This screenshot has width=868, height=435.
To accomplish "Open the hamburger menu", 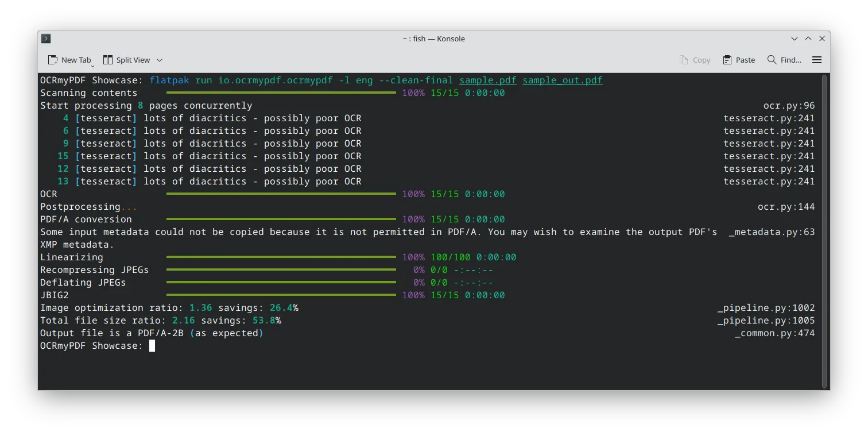I will click(x=817, y=60).
